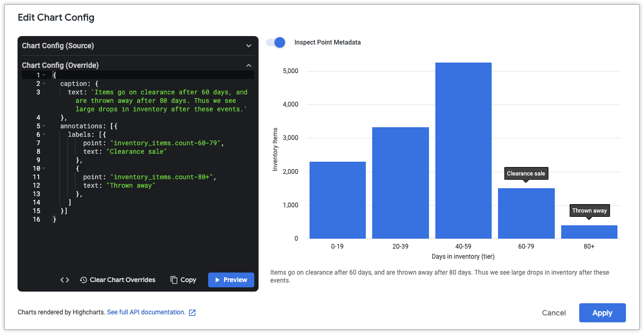Fold the code block at line 1
Screen dimensions: 644x334
(x=44, y=75)
